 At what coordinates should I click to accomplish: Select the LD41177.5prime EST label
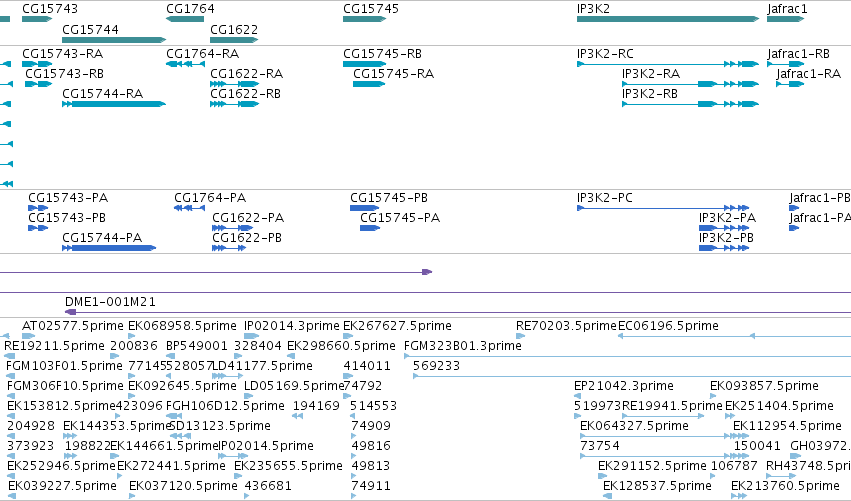coord(263,366)
